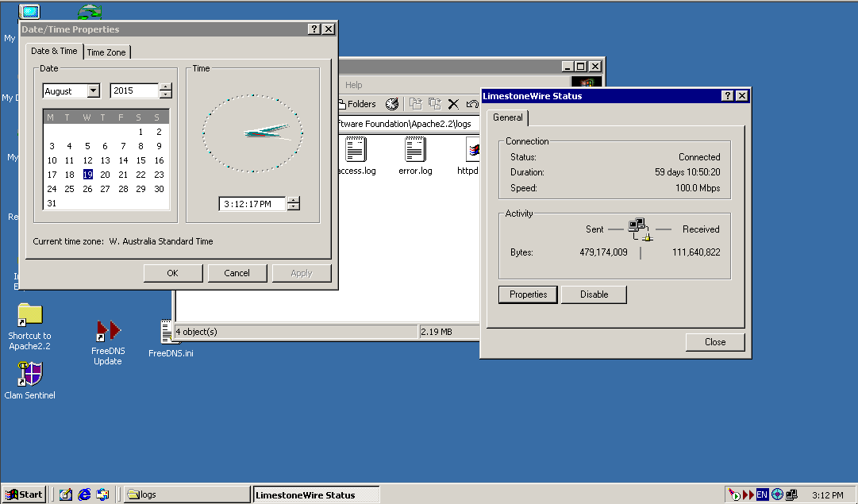This screenshot has width=858, height=504.
Task: Increase the time with the up arrow
Action: (294, 200)
